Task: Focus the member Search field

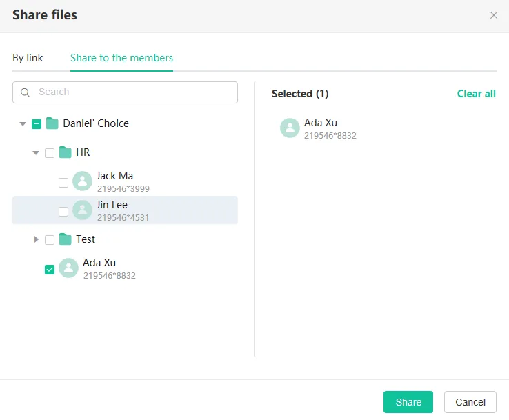Action: pyautogui.click(x=134, y=92)
